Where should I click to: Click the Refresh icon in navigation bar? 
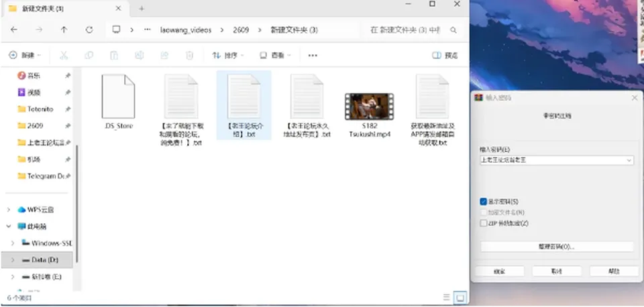[x=89, y=30]
